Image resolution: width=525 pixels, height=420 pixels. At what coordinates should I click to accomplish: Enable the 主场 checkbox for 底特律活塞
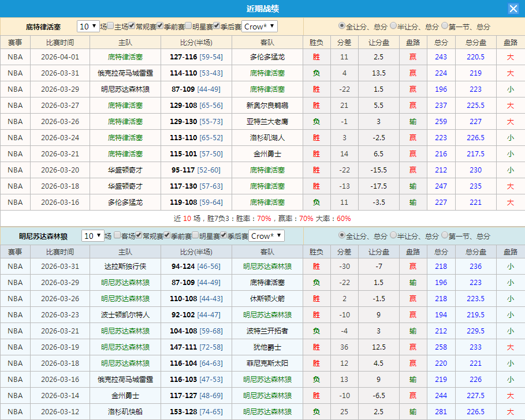pyautogui.click(x=110, y=26)
